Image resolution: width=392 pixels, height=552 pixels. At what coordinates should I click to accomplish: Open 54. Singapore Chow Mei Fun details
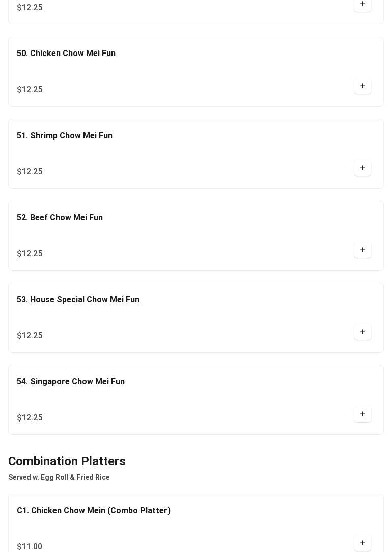point(71,382)
